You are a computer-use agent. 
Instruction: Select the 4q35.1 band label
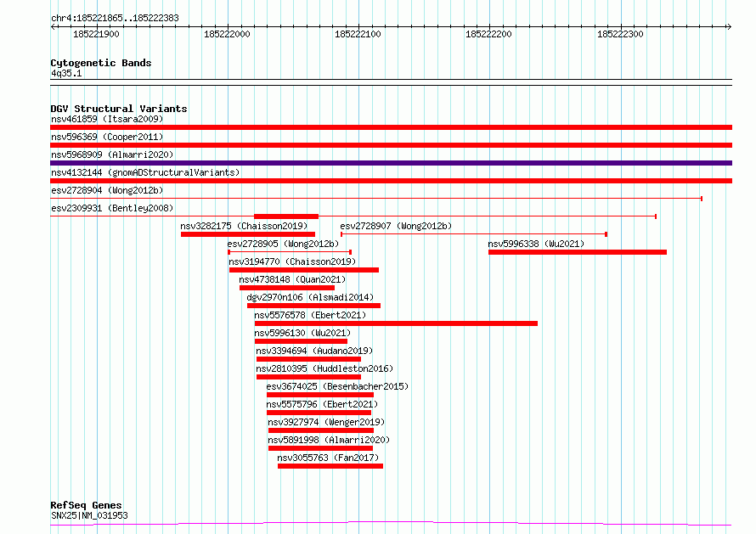pos(66,73)
